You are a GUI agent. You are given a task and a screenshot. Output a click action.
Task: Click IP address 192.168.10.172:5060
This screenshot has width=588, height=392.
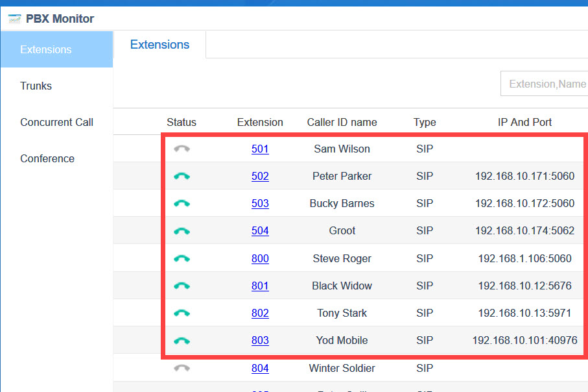point(524,204)
